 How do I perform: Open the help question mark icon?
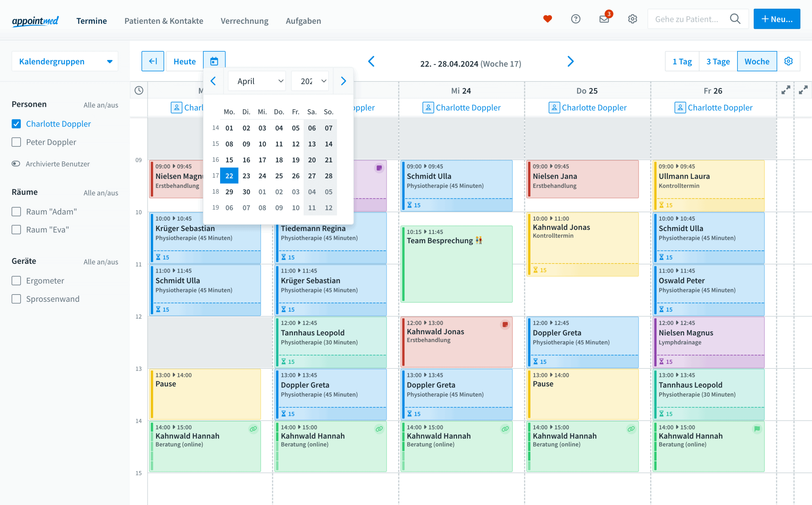pyautogui.click(x=575, y=19)
